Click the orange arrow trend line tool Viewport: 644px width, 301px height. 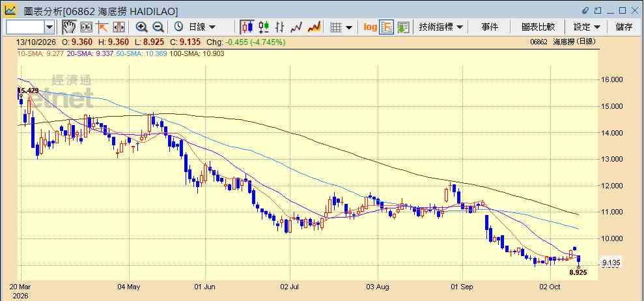102,27
